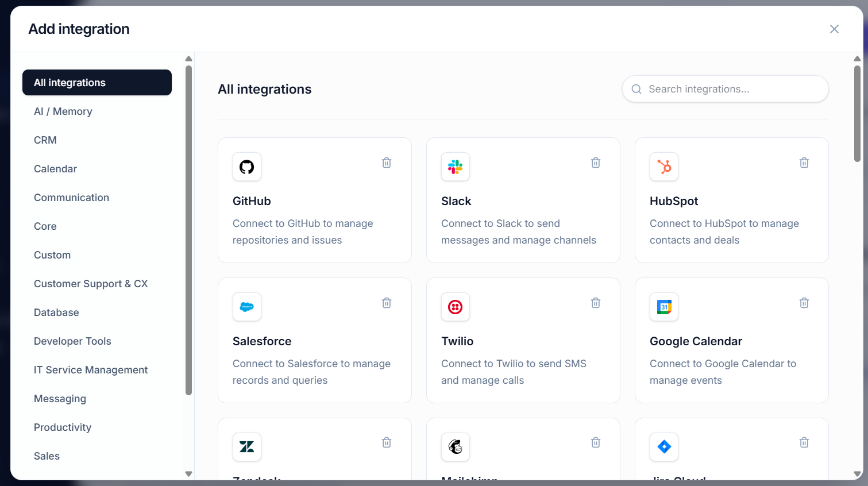Click the Twilio logo icon

456,307
